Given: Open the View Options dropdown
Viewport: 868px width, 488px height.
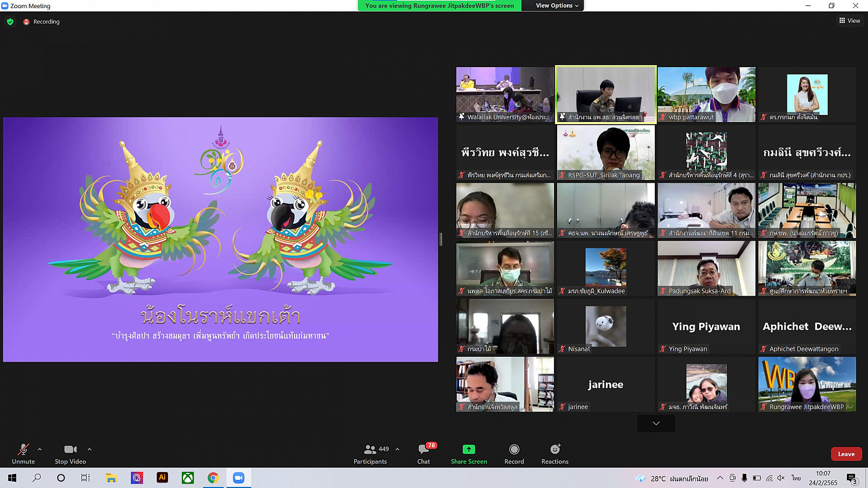Looking at the screenshot, I should [x=557, y=5].
